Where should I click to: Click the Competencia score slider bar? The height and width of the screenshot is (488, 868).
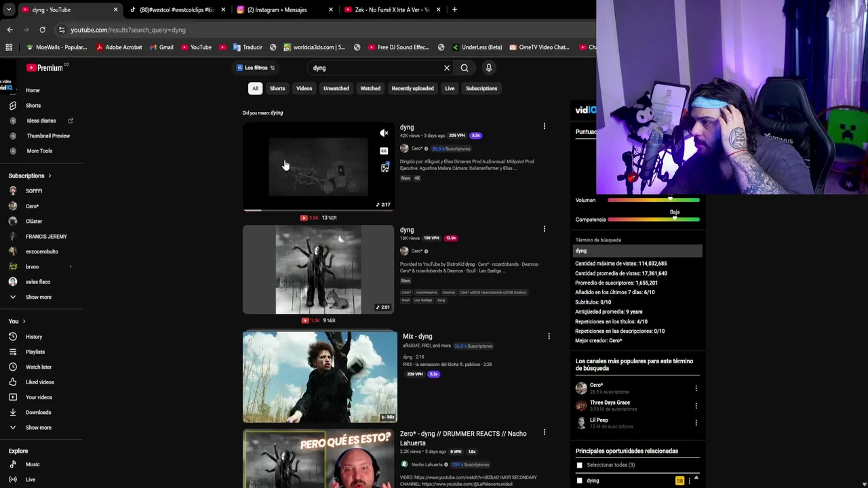coord(654,220)
